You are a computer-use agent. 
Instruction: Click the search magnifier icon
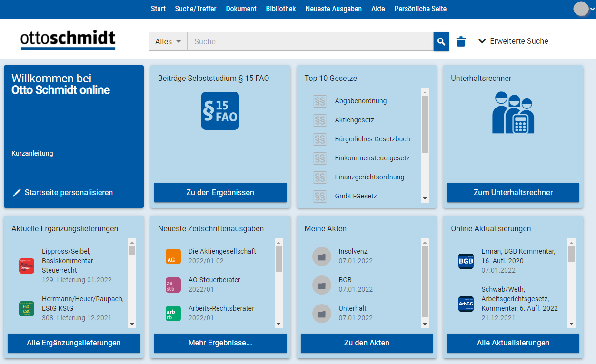click(x=441, y=41)
